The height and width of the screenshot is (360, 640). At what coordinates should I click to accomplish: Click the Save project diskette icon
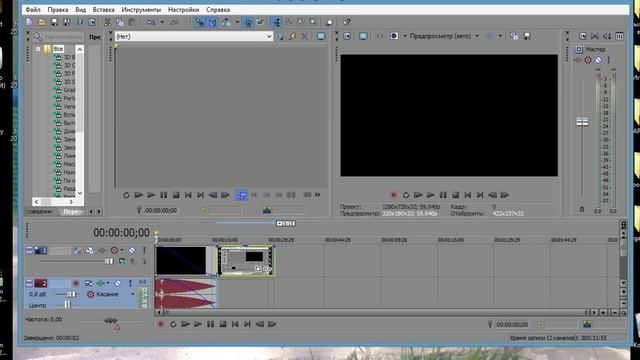(x=54, y=22)
